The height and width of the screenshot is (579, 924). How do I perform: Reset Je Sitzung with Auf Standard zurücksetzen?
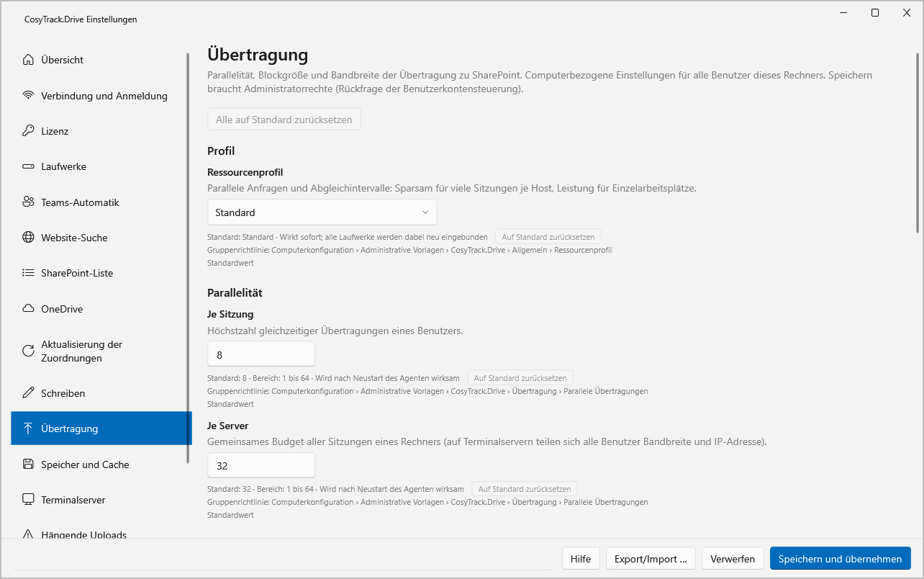pos(520,378)
